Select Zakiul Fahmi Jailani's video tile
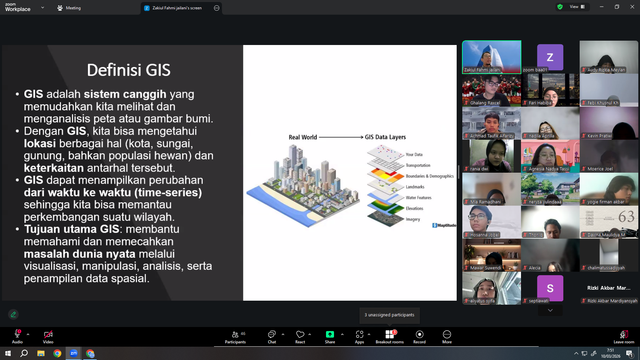This screenshot has width=640, height=360. pyautogui.click(x=491, y=57)
